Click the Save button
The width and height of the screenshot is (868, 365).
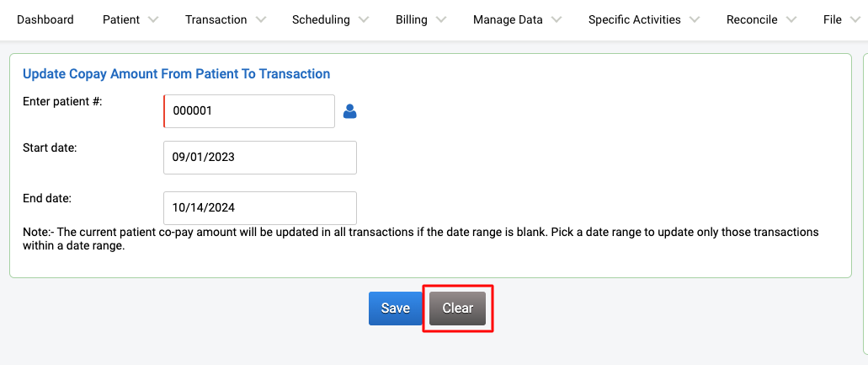click(395, 309)
